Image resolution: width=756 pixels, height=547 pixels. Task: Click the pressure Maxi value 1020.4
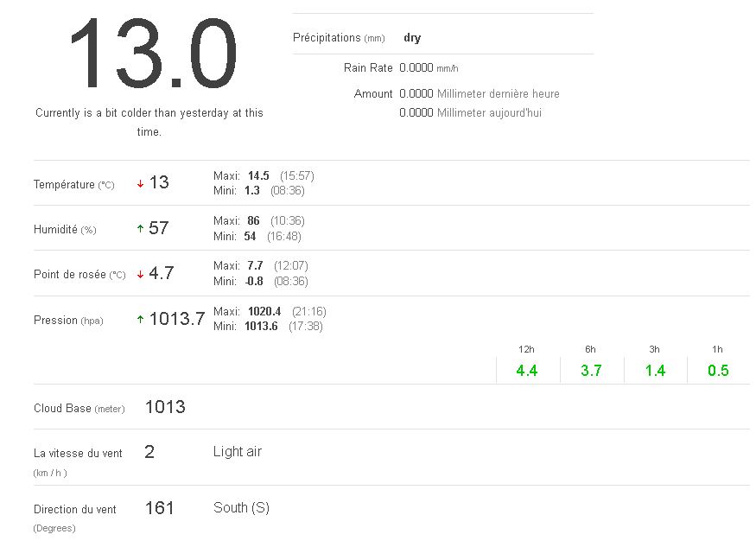click(264, 311)
